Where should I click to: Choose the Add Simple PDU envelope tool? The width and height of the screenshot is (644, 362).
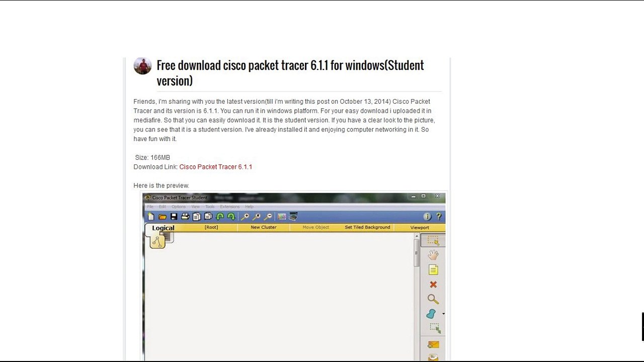pyautogui.click(x=433, y=345)
